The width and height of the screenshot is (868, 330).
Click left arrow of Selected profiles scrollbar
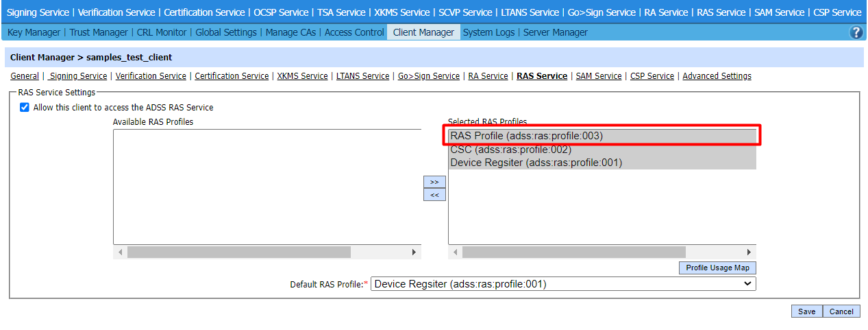pos(456,252)
